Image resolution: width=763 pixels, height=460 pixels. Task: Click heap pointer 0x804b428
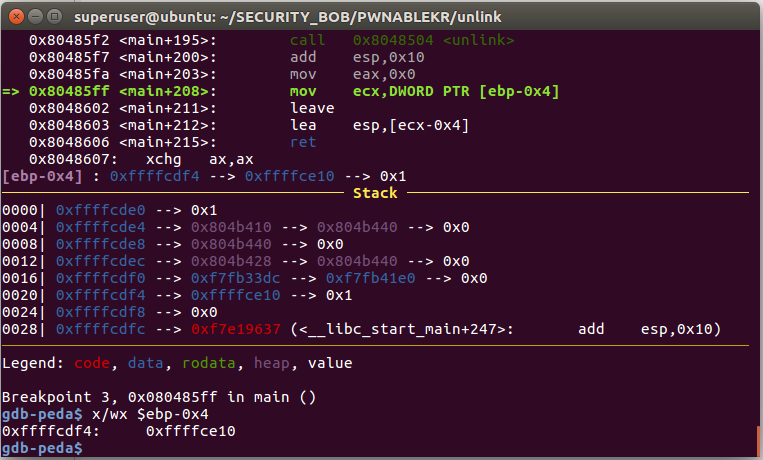coord(231,261)
